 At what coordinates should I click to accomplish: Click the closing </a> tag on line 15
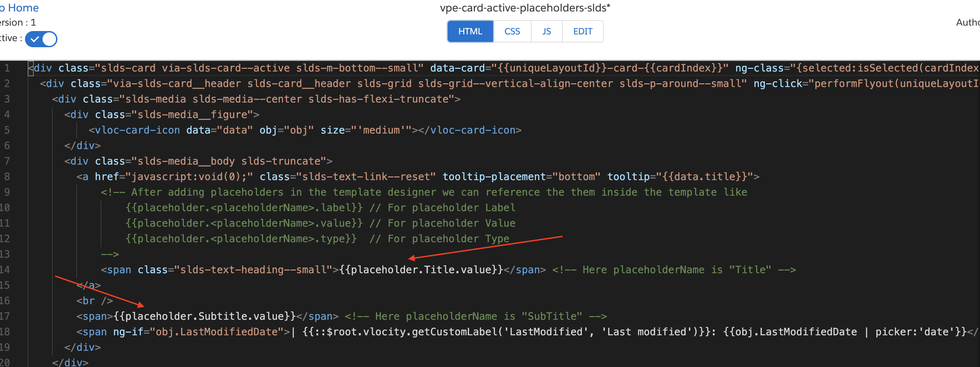(x=88, y=285)
